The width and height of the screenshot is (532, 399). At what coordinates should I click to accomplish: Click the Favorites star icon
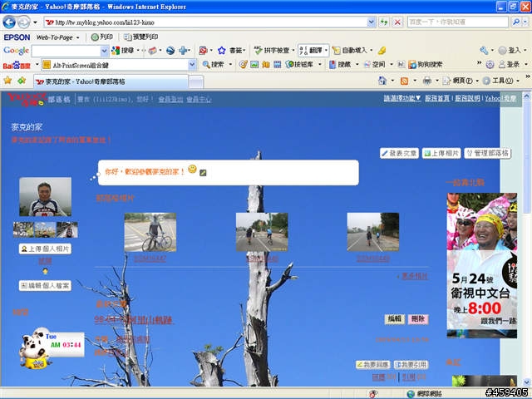7,81
